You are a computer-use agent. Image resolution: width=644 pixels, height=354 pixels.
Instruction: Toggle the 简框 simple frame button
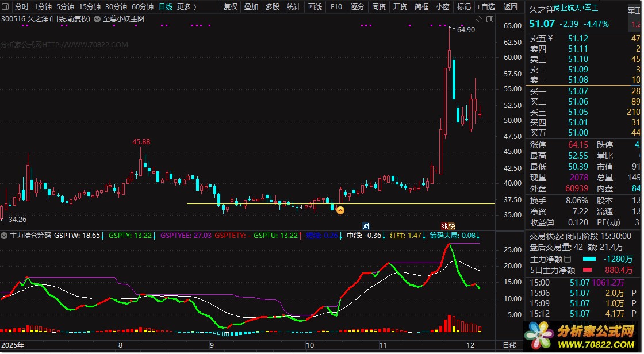[x=421, y=6]
